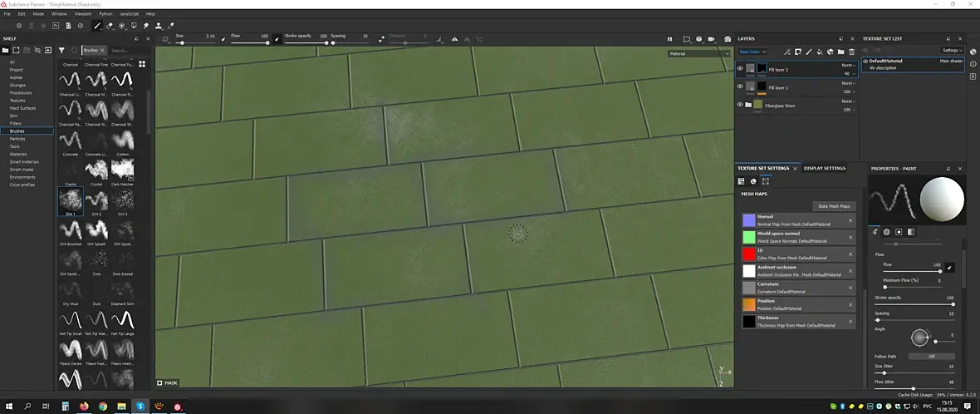The width and height of the screenshot is (980, 414).
Task: Click Bake Mesh Maps button
Action: (x=834, y=206)
